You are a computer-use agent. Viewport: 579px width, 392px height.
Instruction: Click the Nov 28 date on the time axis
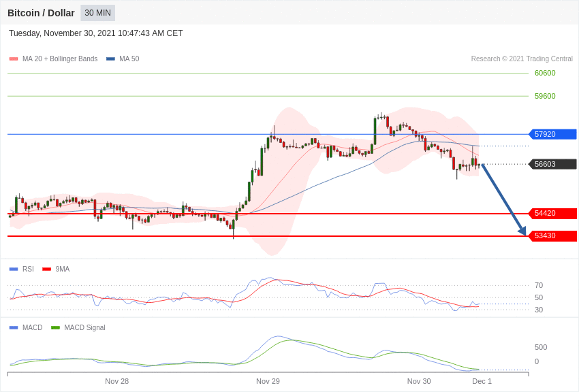[x=116, y=381]
